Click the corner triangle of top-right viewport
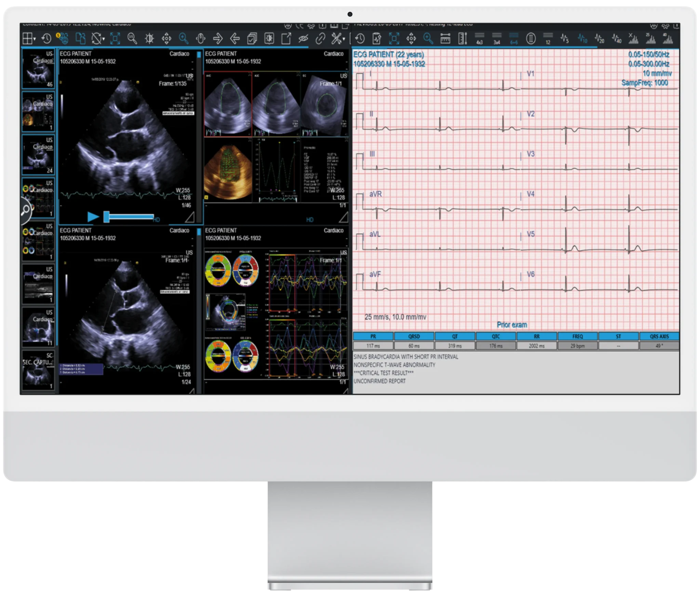This screenshot has width=700, height=594. tap(344, 217)
